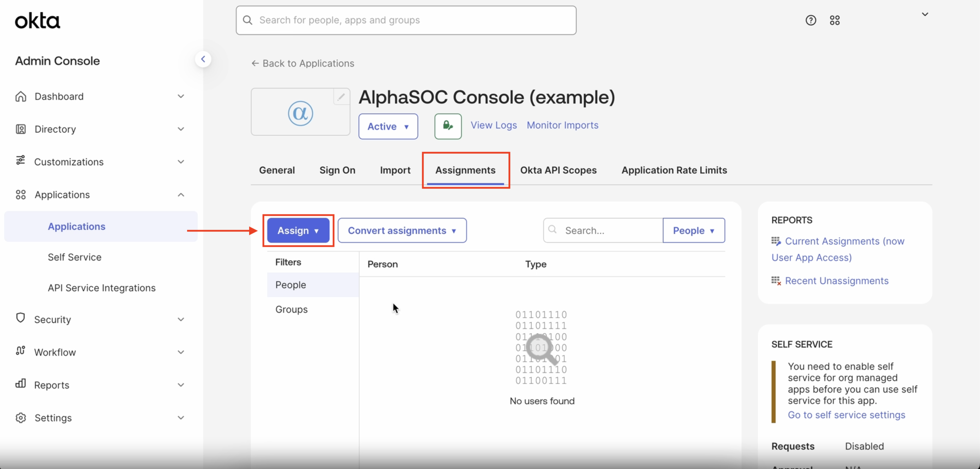Open the apps grid icon in header
This screenshot has height=469, width=980.
[x=834, y=20]
